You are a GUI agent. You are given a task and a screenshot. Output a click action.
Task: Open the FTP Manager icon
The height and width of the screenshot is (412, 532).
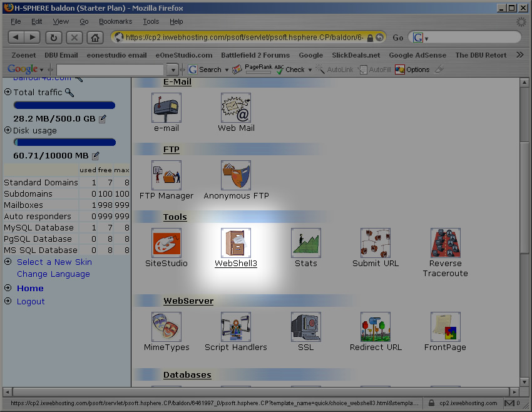point(166,175)
